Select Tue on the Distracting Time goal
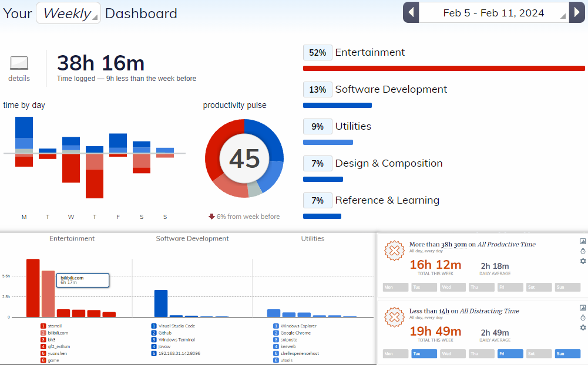Screen dimensions: 588x365 click(x=424, y=354)
